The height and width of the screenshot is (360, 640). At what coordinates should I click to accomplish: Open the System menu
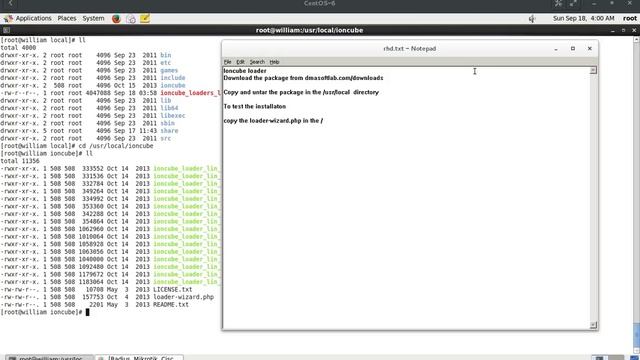(93, 18)
